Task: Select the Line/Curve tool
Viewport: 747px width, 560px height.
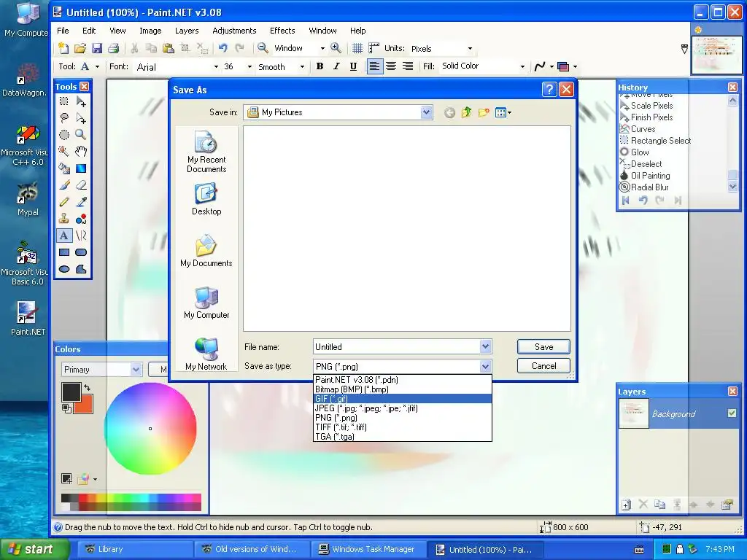Action: coord(81,236)
